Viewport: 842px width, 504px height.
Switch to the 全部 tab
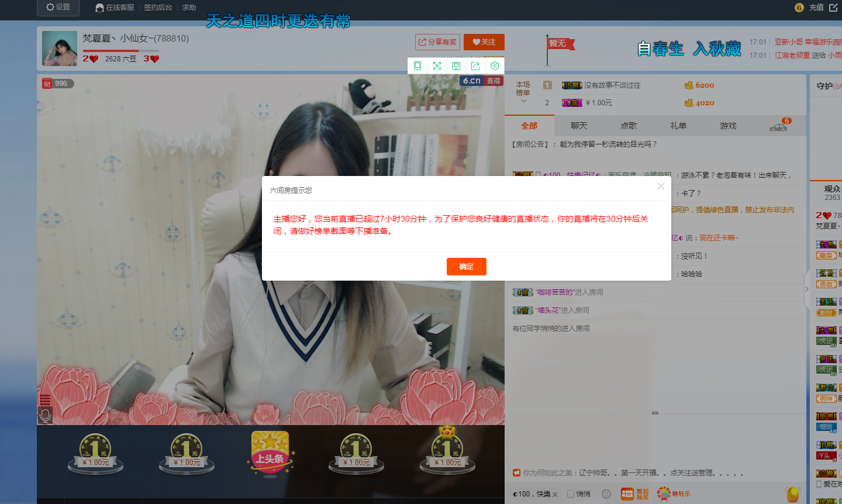click(x=529, y=126)
